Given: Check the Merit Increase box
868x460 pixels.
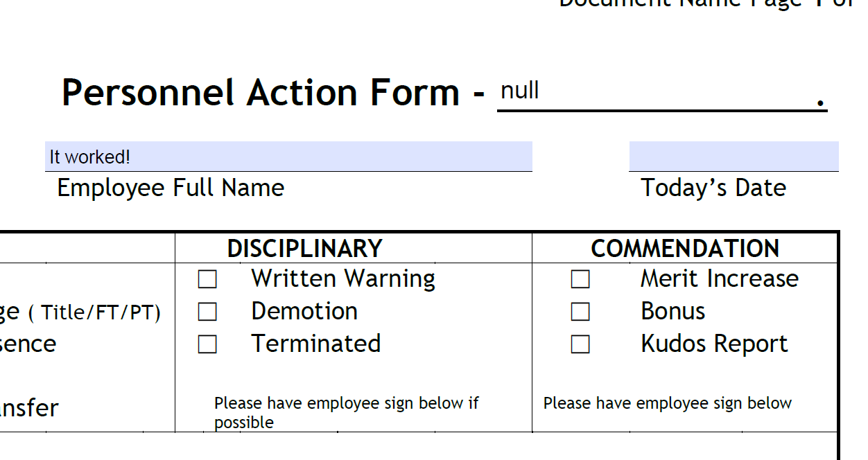Looking at the screenshot, I should pos(580,279).
